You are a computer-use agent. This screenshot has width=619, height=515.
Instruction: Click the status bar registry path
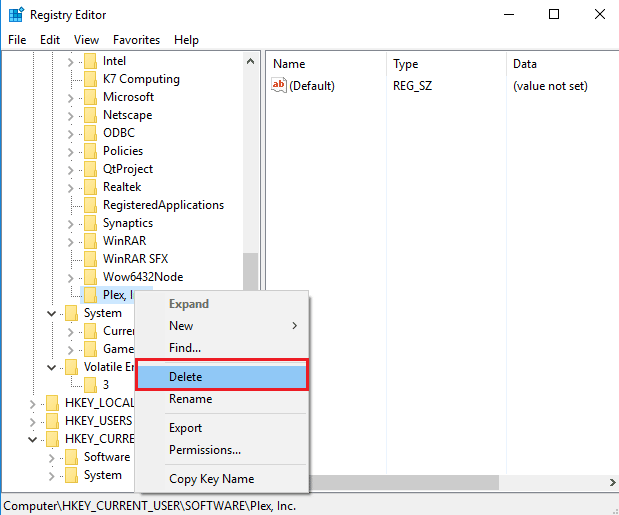[x=150, y=506]
